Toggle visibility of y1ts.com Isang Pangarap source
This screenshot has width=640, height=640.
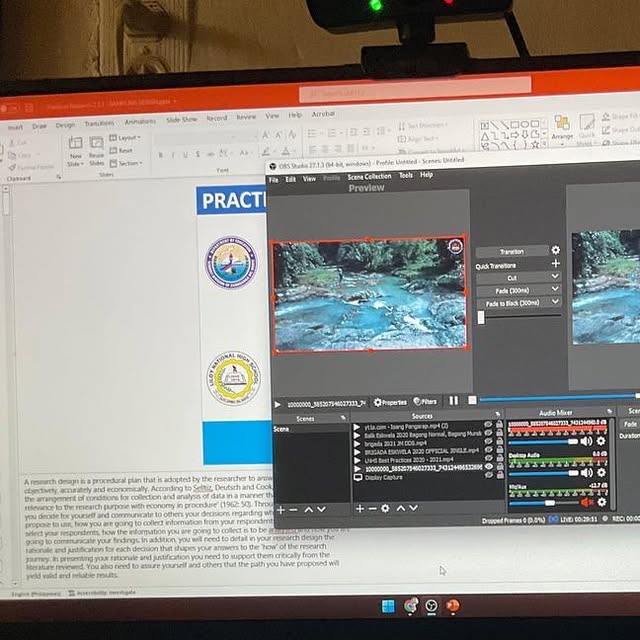click(x=488, y=424)
